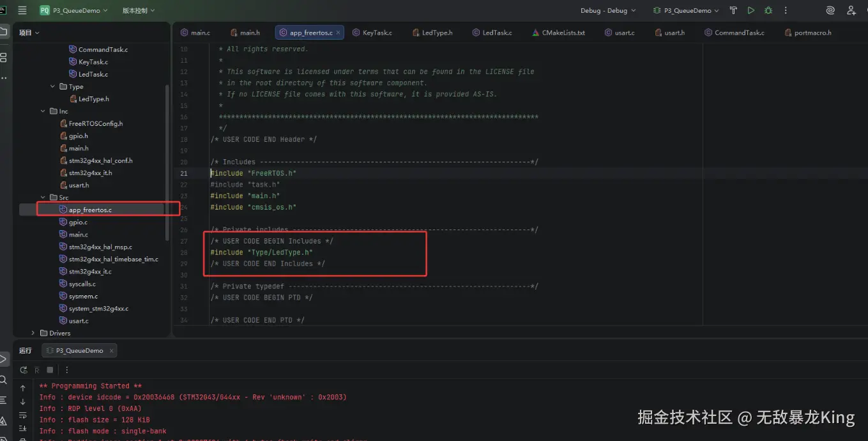Select gpio.h in project tree
Screen dimensions: 868x441
pos(73,135)
